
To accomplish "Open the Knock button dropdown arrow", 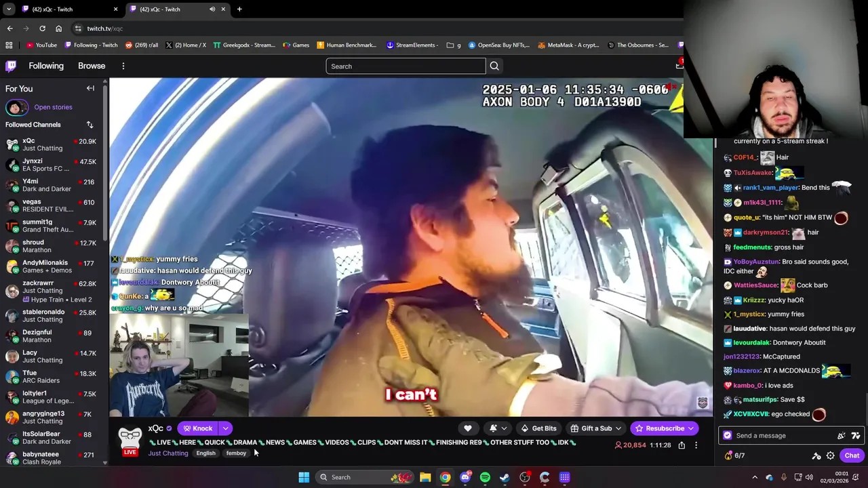I will [x=225, y=428].
